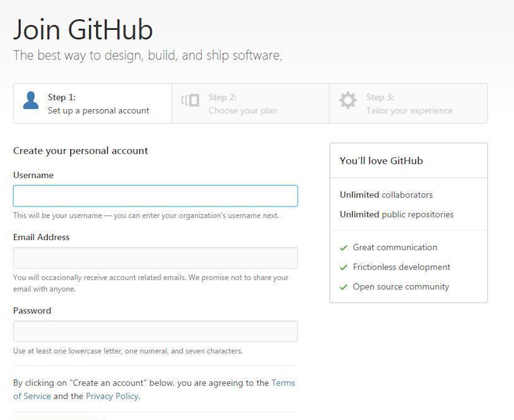The height and width of the screenshot is (420, 514).
Task: Click the gear icon in Step 3
Action: point(347,100)
